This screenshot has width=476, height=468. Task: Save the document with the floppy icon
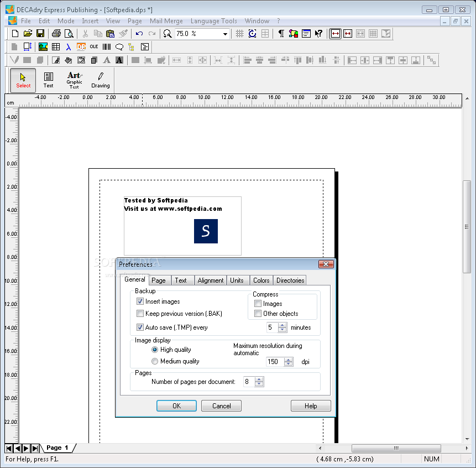[x=40, y=33]
